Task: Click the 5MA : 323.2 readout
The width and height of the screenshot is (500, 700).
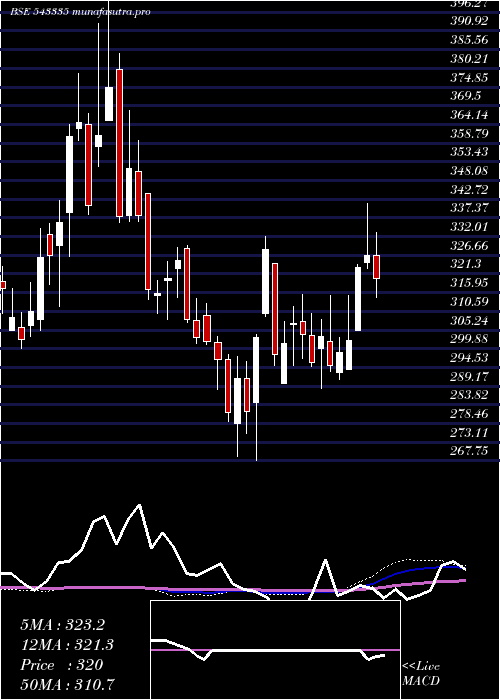Action: (62, 625)
